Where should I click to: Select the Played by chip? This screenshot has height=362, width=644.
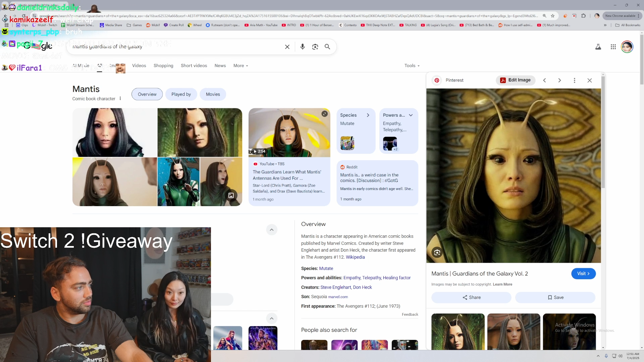click(181, 95)
